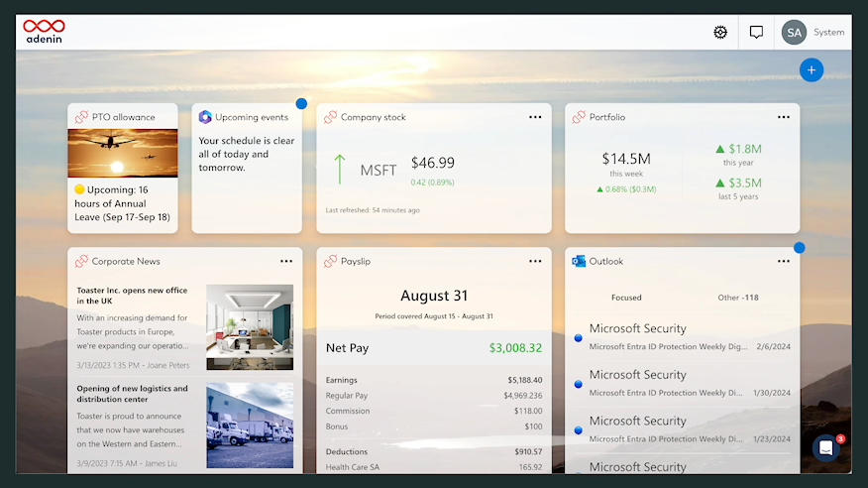Click the Corporate News card icon
This screenshot has width=868, height=488.
point(81,261)
